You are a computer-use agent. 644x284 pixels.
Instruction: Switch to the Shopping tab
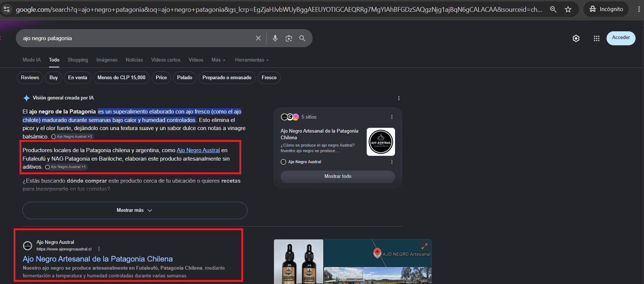[78, 60]
